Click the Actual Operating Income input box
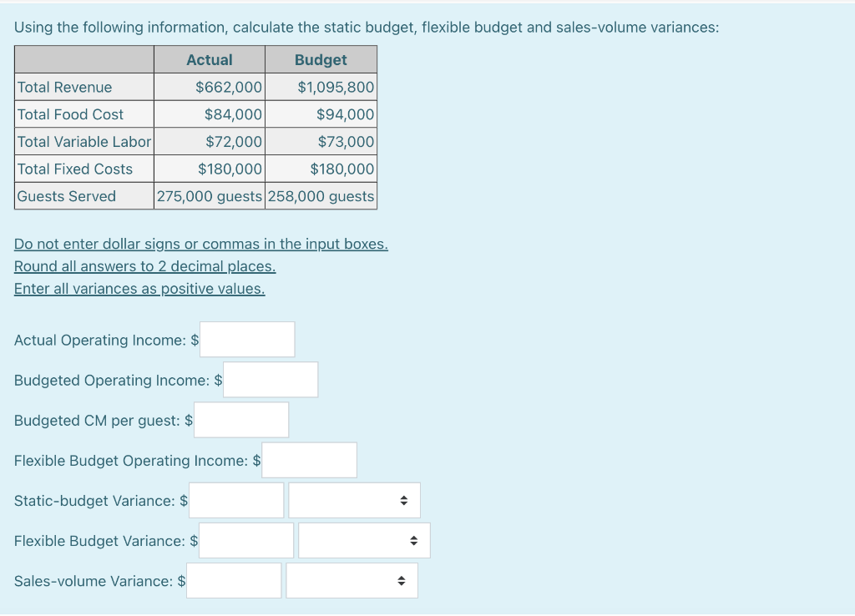The height and width of the screenshot is (616, 855). [247, 339]
